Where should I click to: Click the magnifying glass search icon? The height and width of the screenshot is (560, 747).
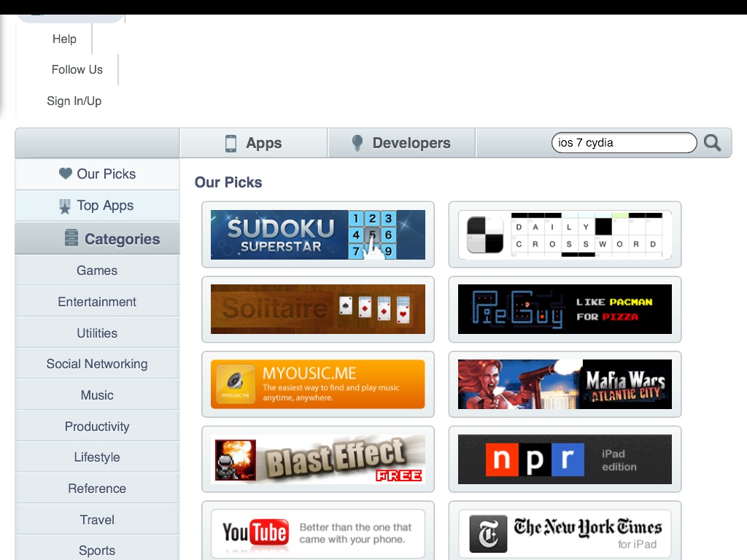[x=712, y=143]
